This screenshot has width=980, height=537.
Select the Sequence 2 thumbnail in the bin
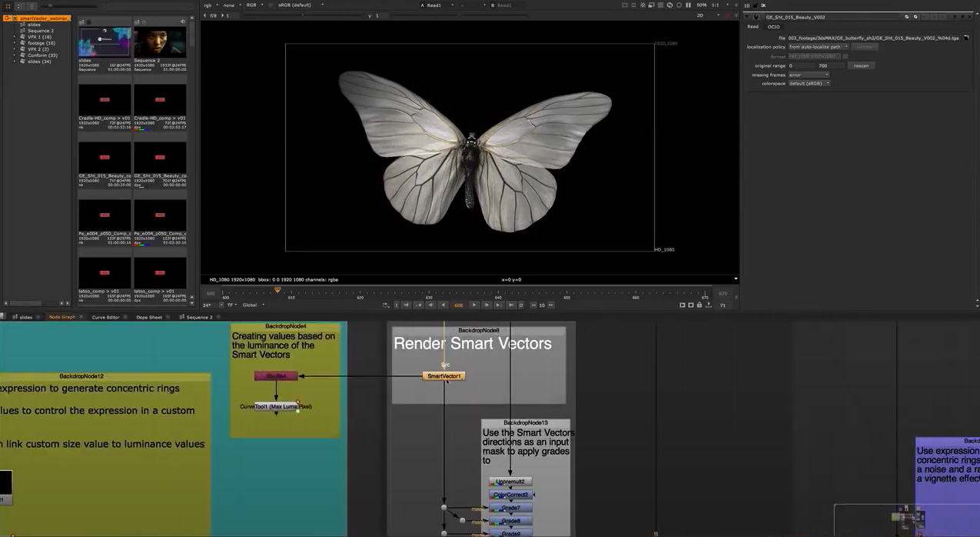pos(160,44)
